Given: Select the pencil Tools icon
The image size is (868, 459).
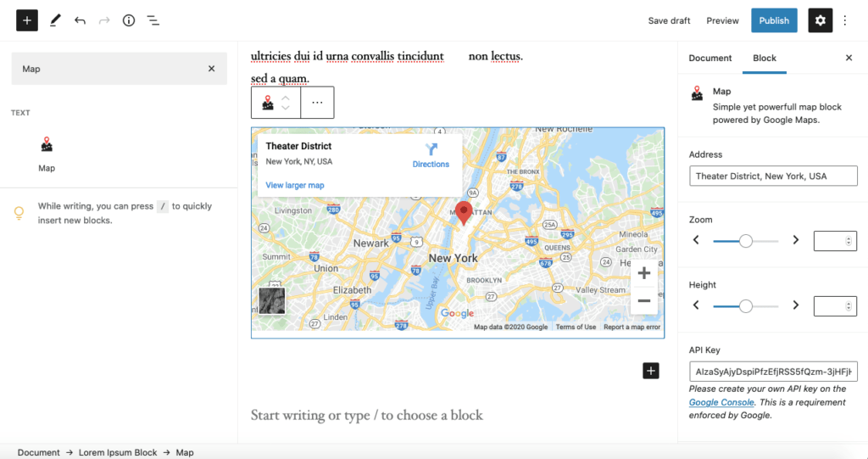Looking at the screenshot, I should coord(55,20).
